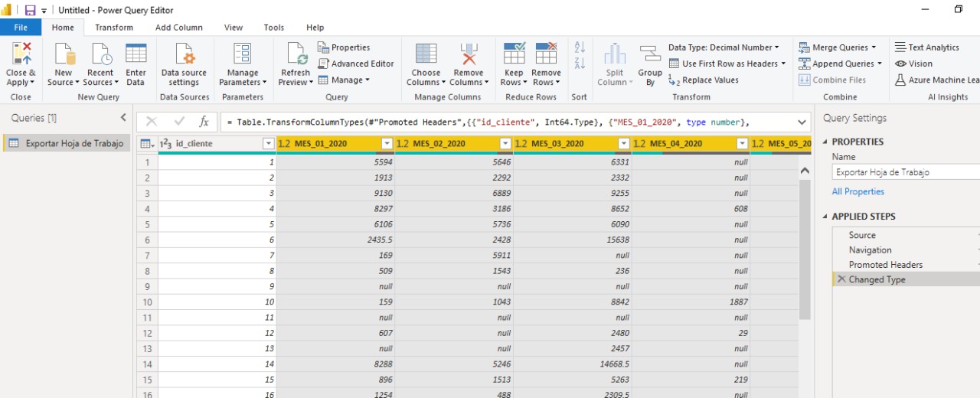Change the MES_01_2020 data type icon
This screenshot has height=398, width=980.
(x=284, y=144)
